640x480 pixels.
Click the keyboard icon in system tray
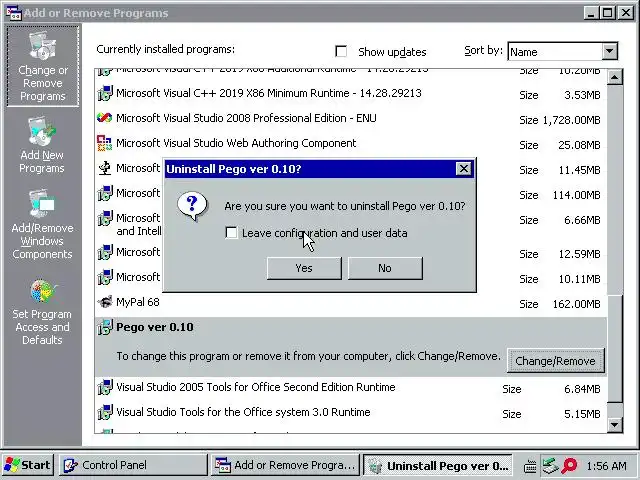(x=530, y=466)
